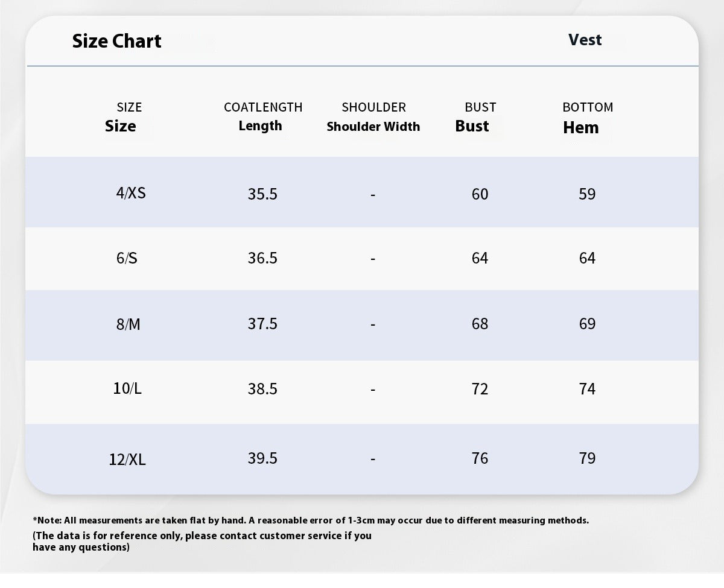Select the 4/XS size row label
The width and height of the screenshot is (724, 588).
tap(130, 193)
